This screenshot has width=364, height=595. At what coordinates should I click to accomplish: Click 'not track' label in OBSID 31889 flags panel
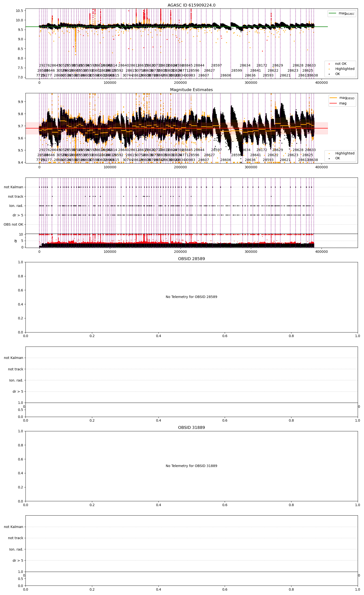coord(16,538)
